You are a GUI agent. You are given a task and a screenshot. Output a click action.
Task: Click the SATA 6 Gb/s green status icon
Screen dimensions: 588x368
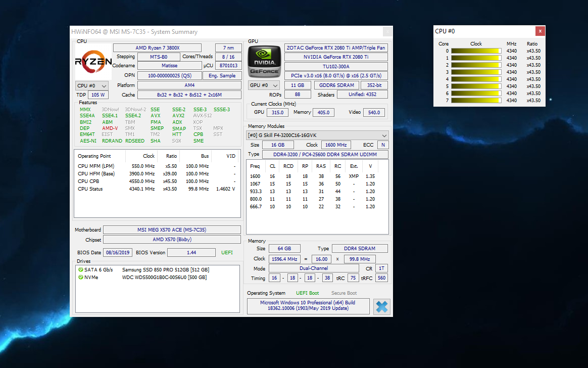click(81, 270)
